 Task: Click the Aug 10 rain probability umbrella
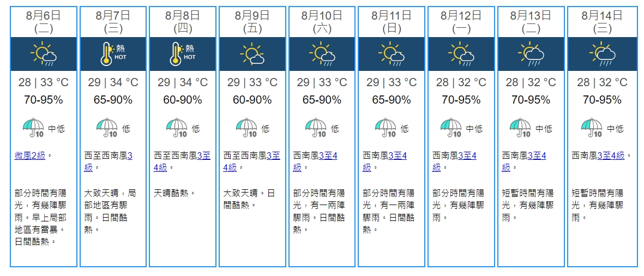pos(316,129)
